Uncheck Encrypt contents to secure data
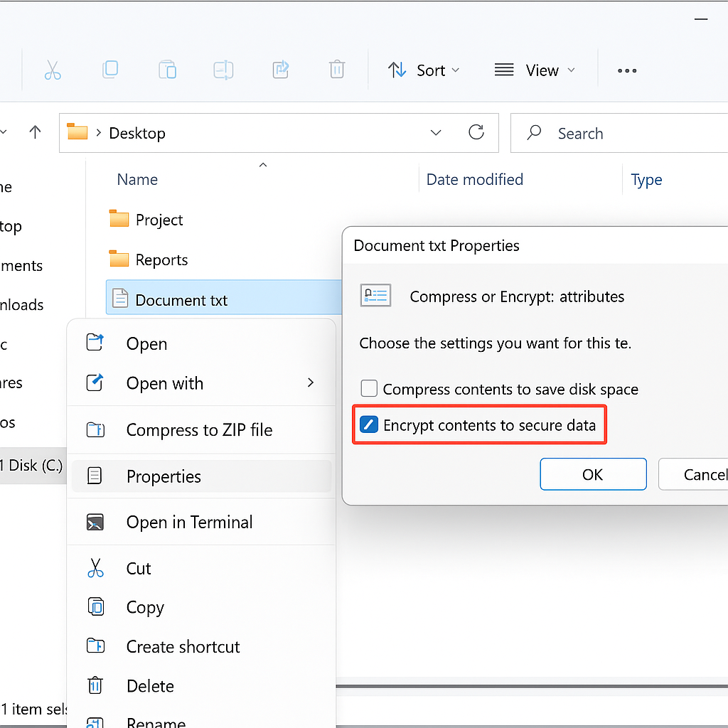728x728 pixels. [369, 424]
